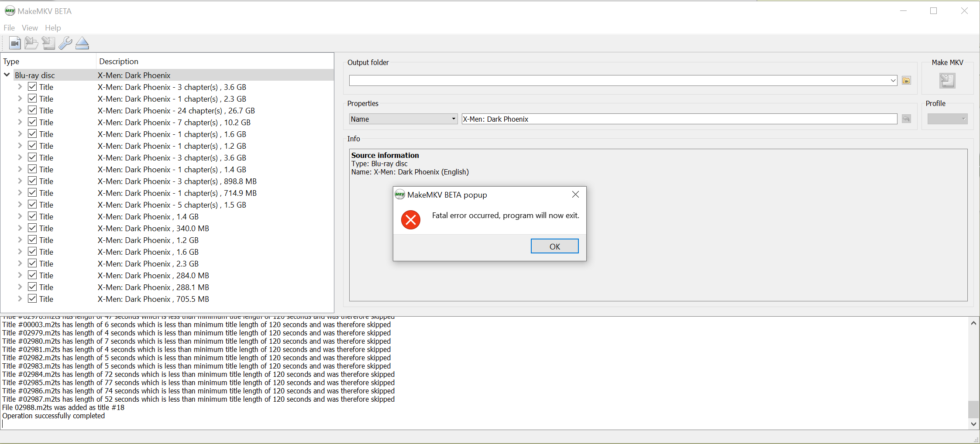Eject the disc using the eject icon
This screenshot has width=980, height=444.
pyautogui.click(x=82, y=43)
